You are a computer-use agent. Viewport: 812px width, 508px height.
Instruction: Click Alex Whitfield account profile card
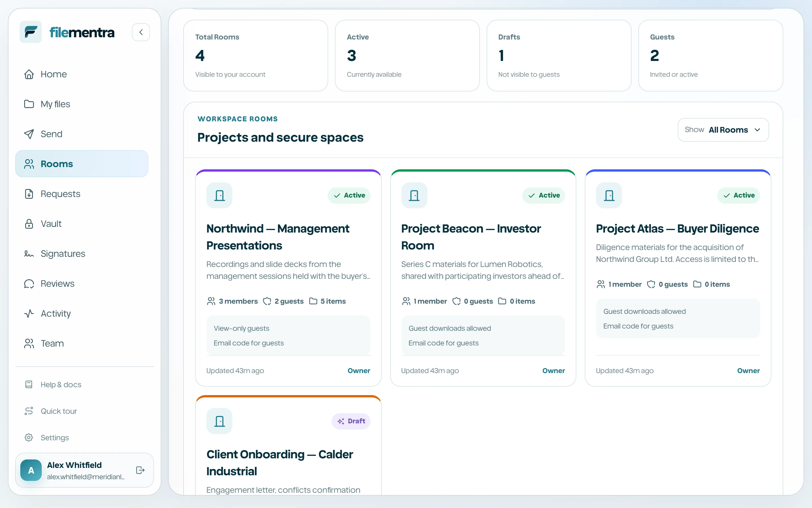[85, 470]
